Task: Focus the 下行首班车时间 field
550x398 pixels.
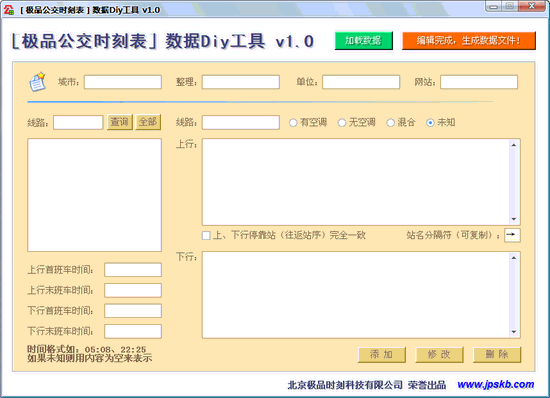Action: [133, 311]
